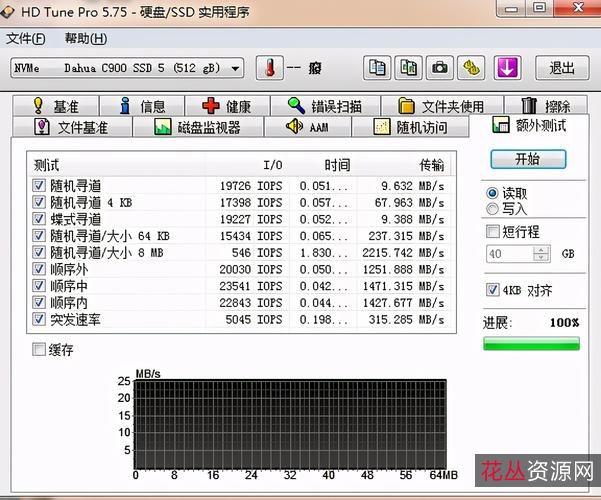The height and width of the screenshot is (500, 601).
Task: Click the 23541 IOPS value
Action: click(x=251, y=286)
